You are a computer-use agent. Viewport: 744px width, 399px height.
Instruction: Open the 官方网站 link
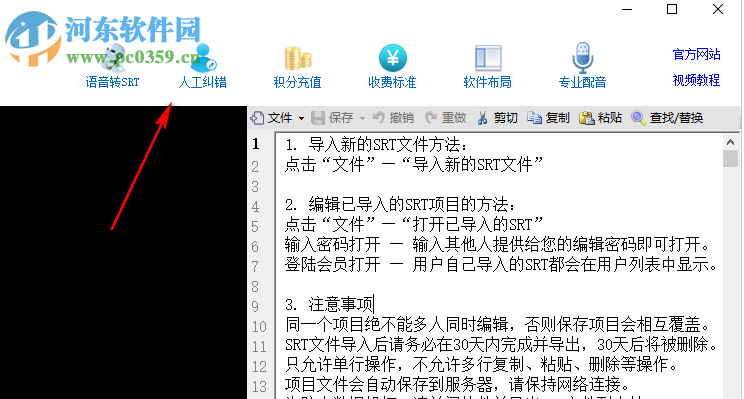697,54
